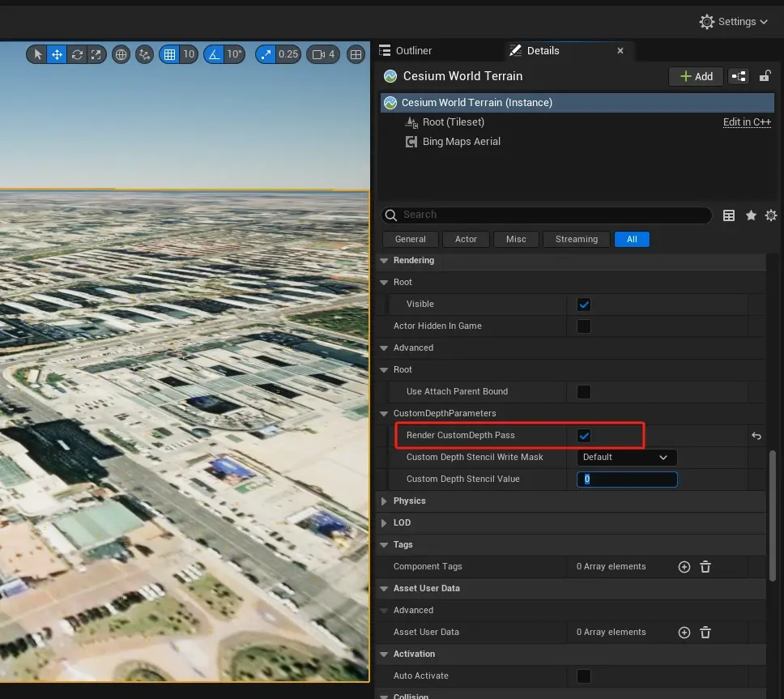
Task: Collapse the Tags section
Action: pyautogui.click(x=384, y=545)
